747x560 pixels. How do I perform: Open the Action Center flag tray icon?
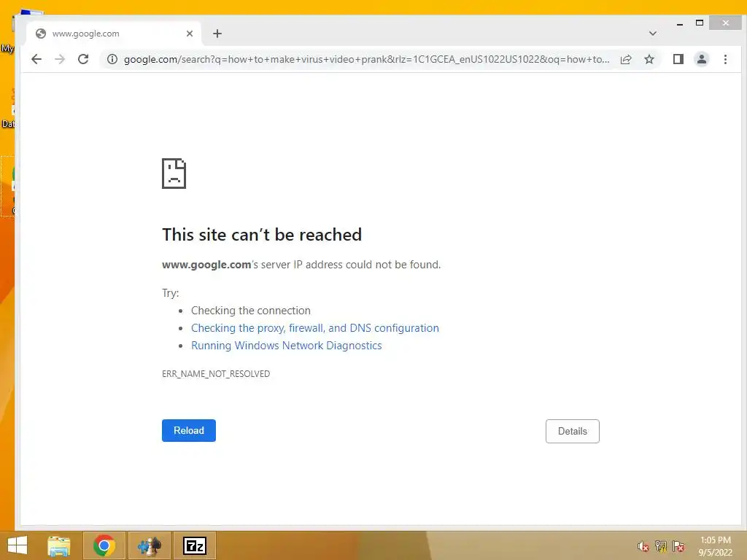(678, 546)
